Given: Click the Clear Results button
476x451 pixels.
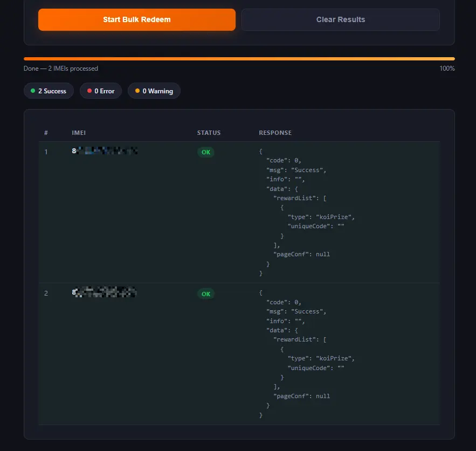Looking at the screenshot, I should [340, 19].
